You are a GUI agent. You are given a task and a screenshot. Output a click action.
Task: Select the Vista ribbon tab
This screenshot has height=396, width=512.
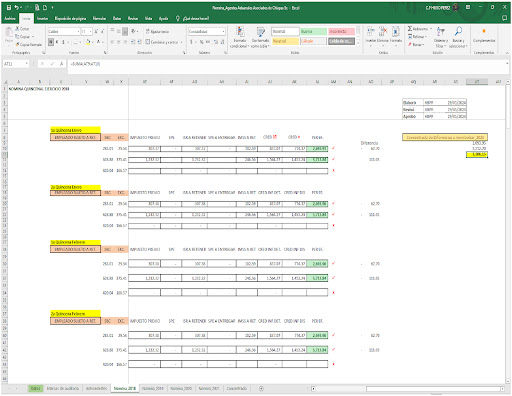[148, 18]
